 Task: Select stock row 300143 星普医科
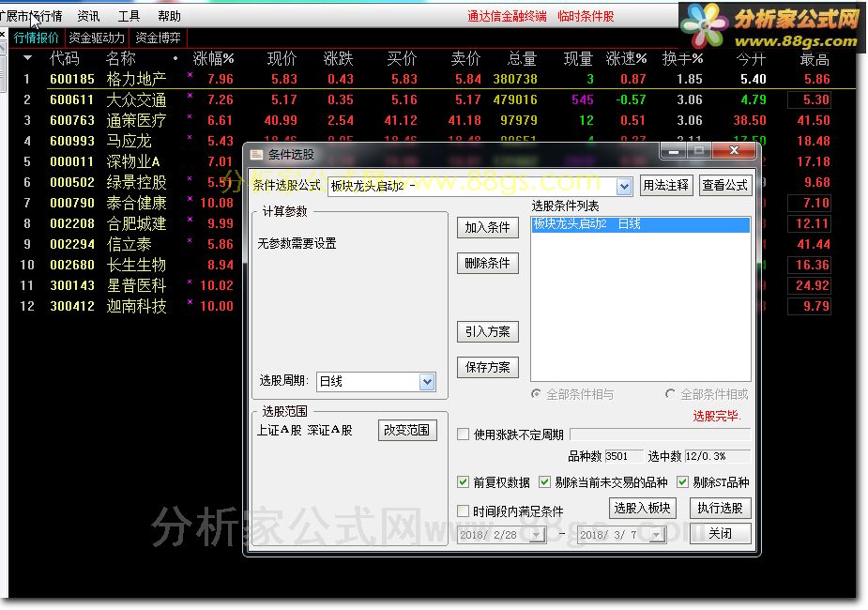pyautogui.click(x=128, y=285)
